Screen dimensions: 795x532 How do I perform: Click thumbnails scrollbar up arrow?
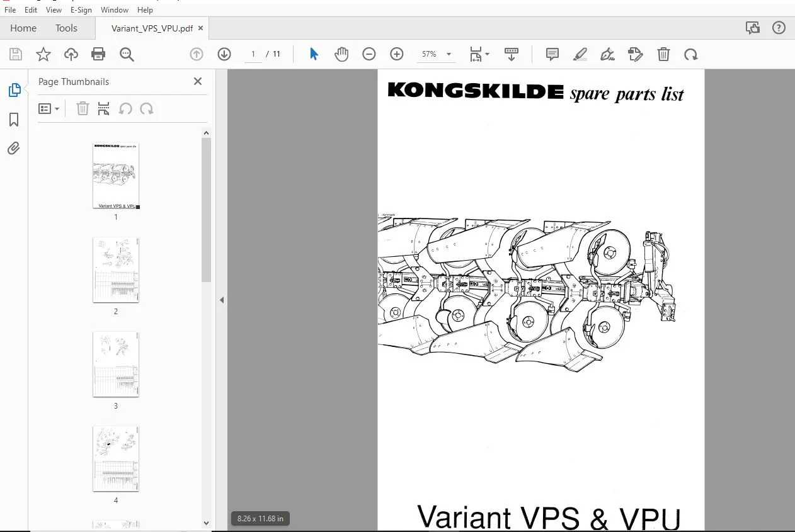(207, 132)
